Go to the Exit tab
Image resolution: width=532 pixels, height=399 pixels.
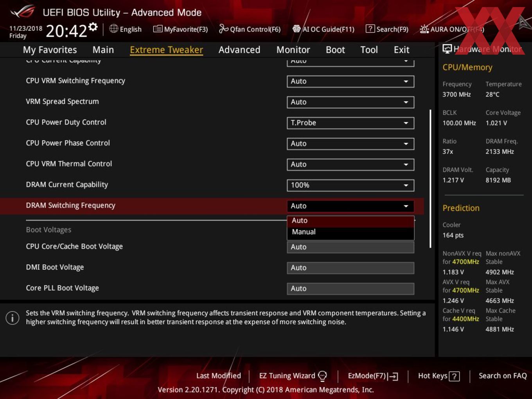pos(401,50)
